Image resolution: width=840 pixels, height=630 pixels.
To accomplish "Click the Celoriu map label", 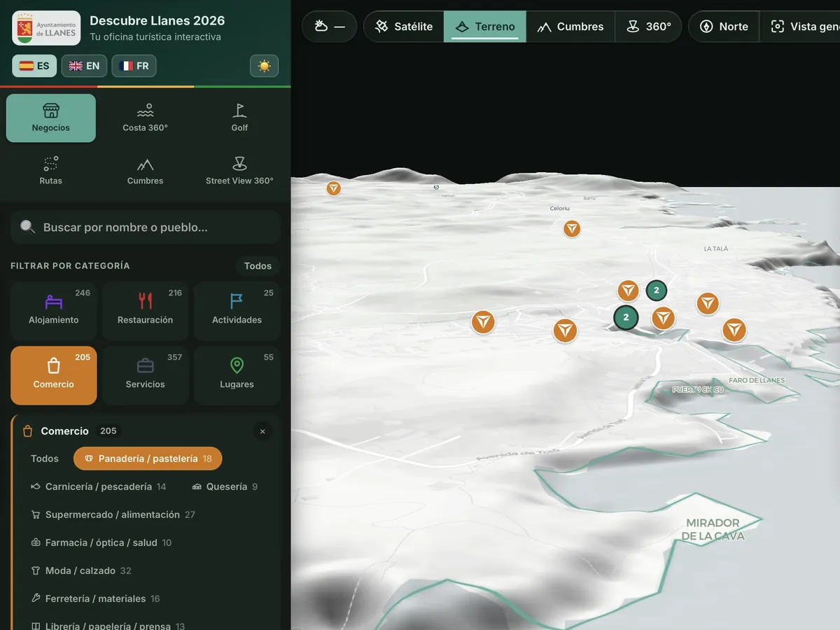I will click(560, 209).
